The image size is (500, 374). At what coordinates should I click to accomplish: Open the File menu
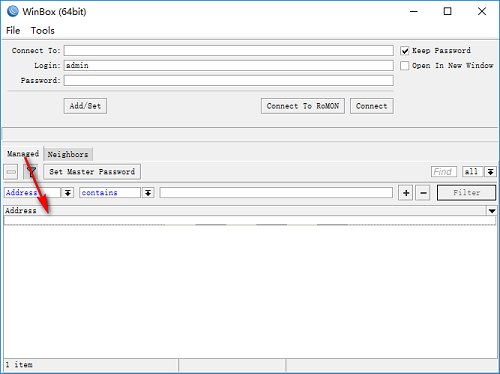pos(13,31)
